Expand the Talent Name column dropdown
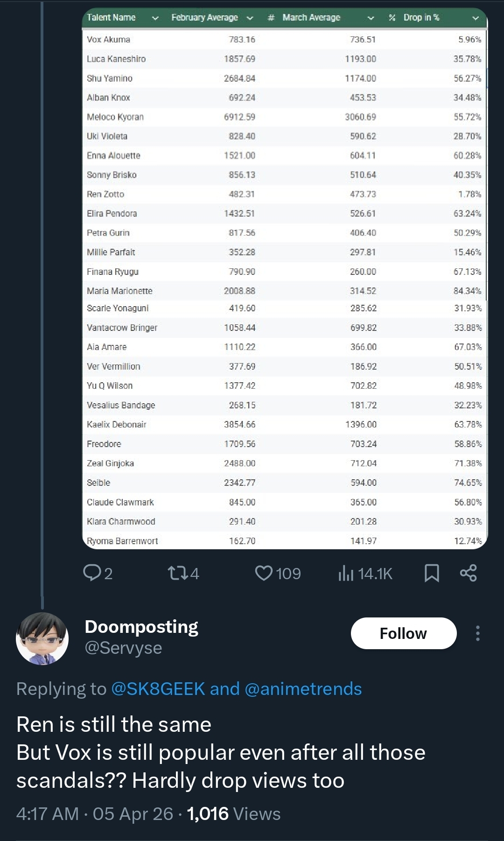 coord(155,18)
